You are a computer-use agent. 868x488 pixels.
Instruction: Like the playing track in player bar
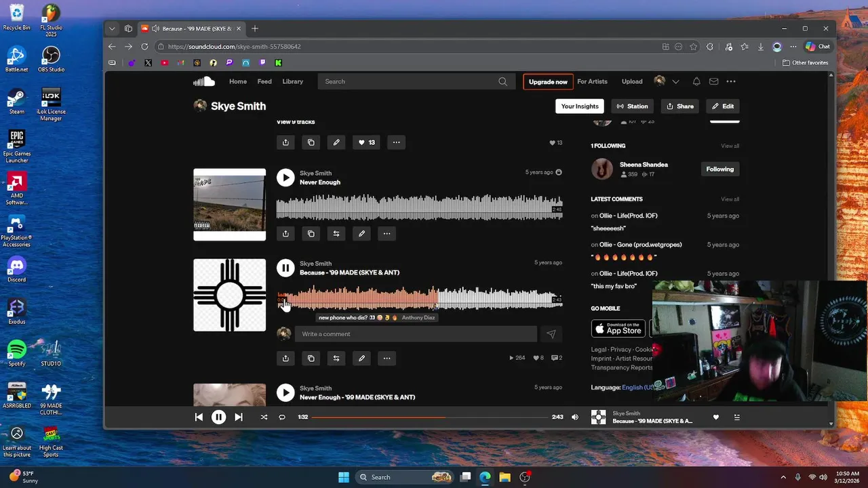point(715,417)
